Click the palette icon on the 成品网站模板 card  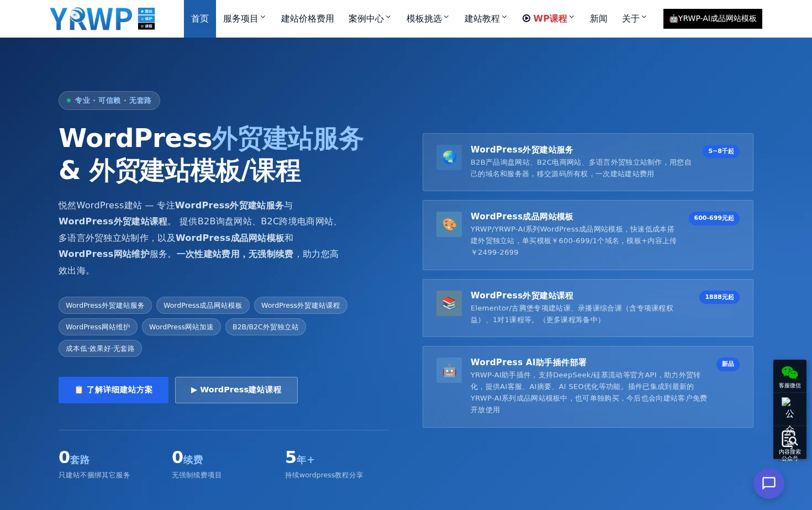pyautogui.click(x=449, y=224)
